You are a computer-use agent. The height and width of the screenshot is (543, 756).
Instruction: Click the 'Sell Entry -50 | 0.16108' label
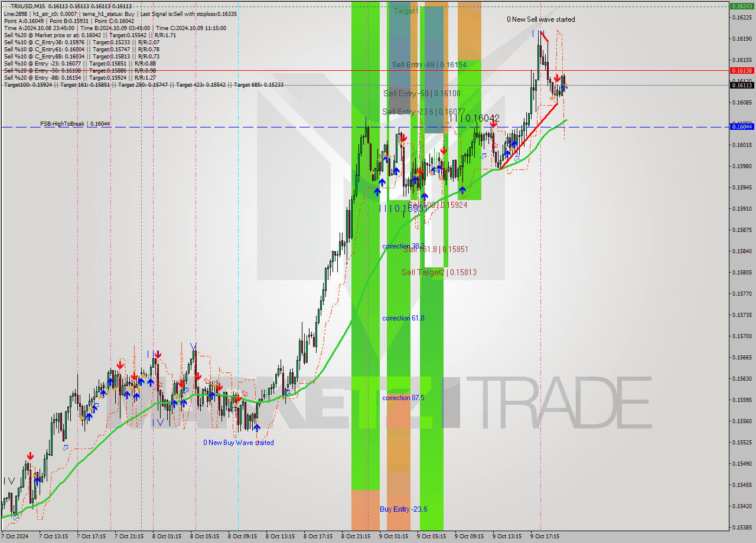point(422,93)
